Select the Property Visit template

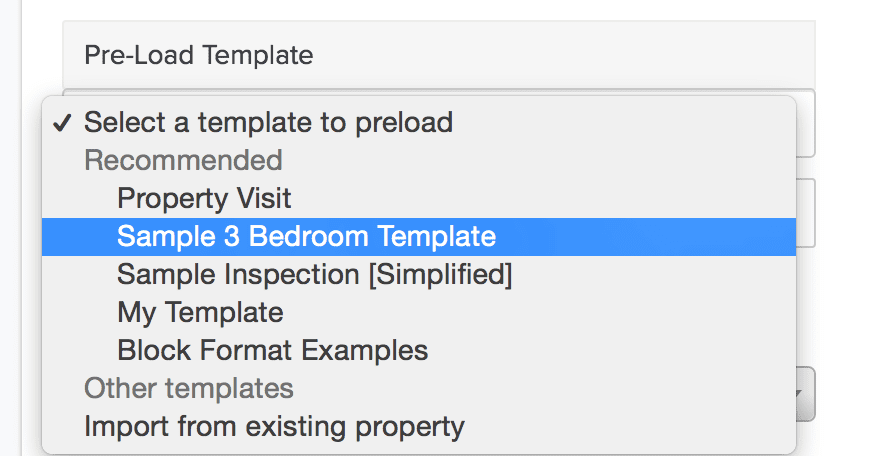204,198
